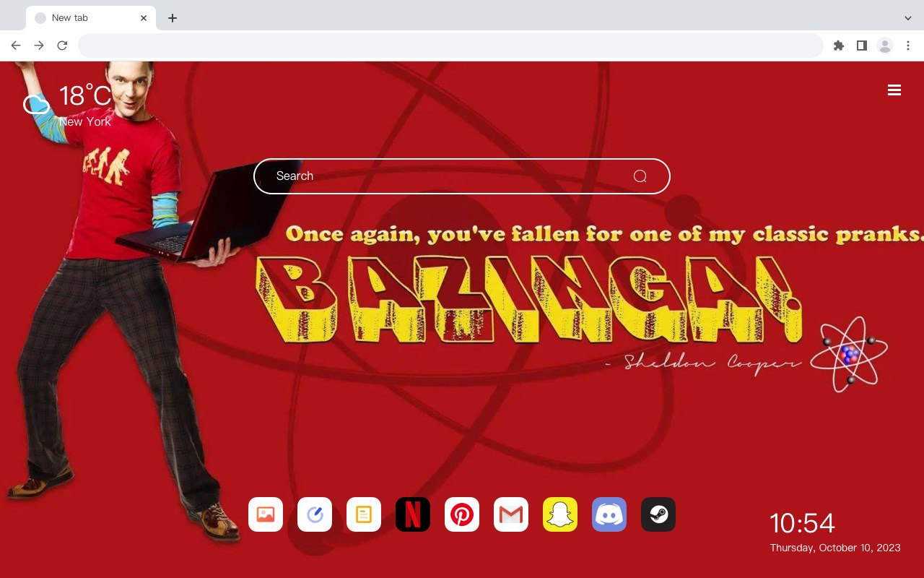
Task: Open the Steam shortcut
Action: (x=658, y=514)
